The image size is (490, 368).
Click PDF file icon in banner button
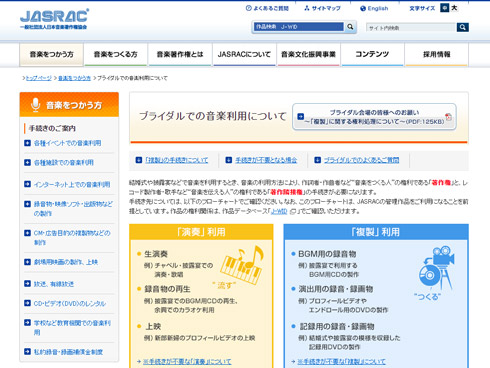pyautogui.click(x=449, y=117)
